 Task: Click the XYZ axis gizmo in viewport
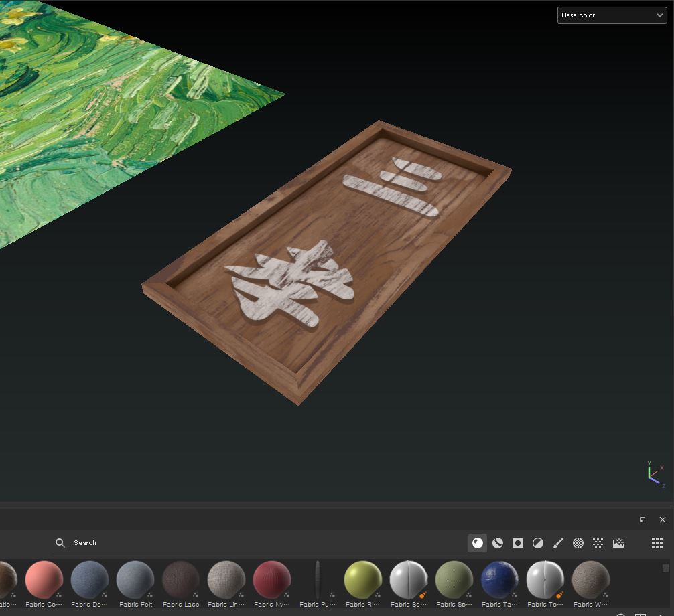coord(657,475)
